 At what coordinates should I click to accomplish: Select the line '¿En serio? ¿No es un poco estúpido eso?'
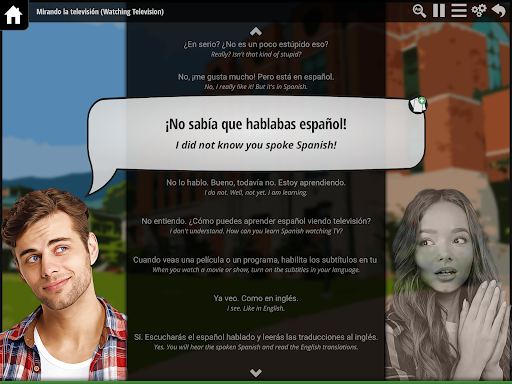(x=256, y=49)
